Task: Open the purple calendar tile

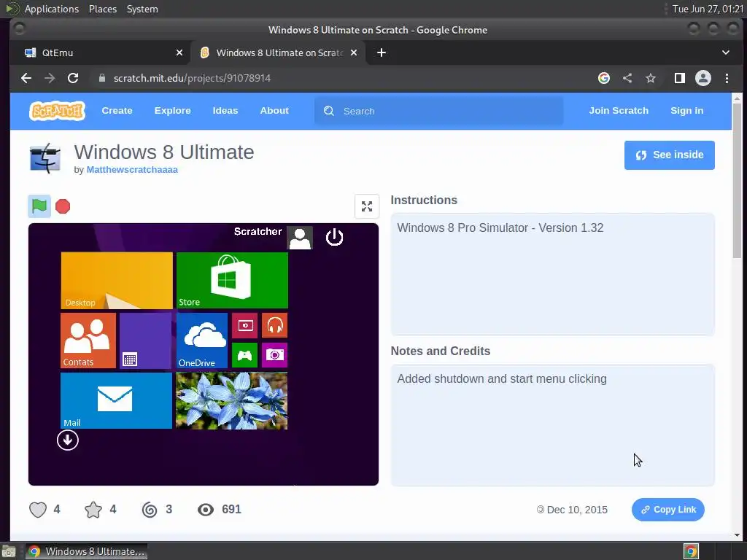Action: 145,341
